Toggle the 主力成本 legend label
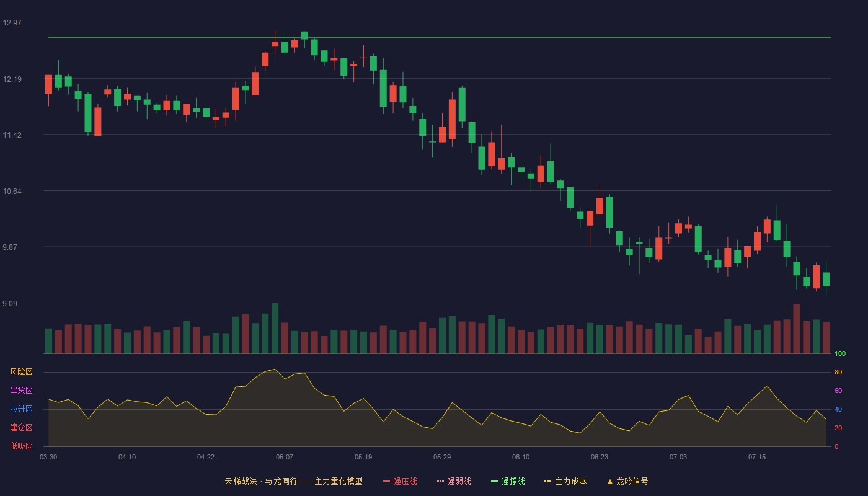This screenshot has height=496, width=868. 570,481
